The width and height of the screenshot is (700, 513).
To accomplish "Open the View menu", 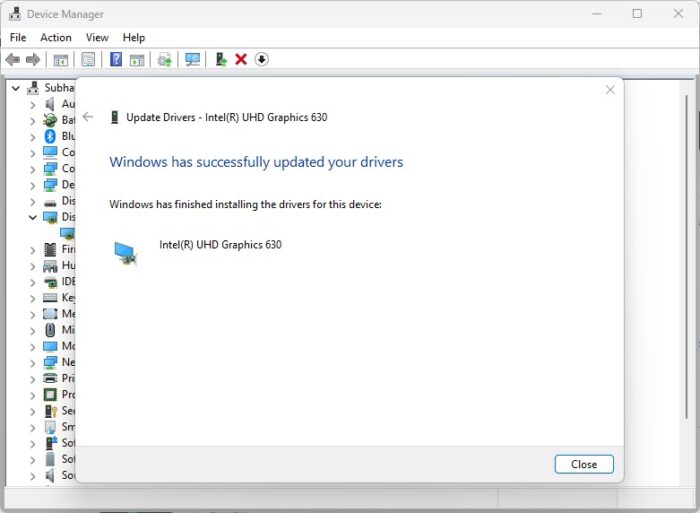I will click(x=97, y=37).
